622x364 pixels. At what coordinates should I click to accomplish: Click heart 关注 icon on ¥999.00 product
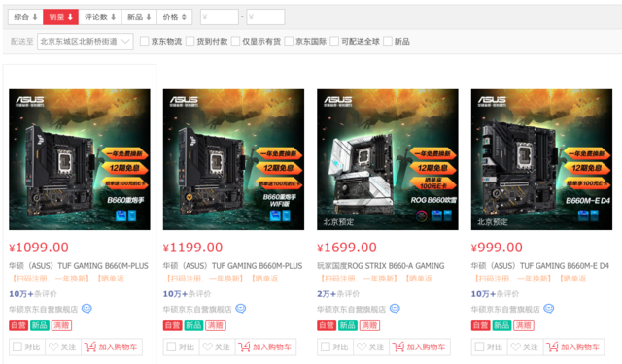coord(516,347)
